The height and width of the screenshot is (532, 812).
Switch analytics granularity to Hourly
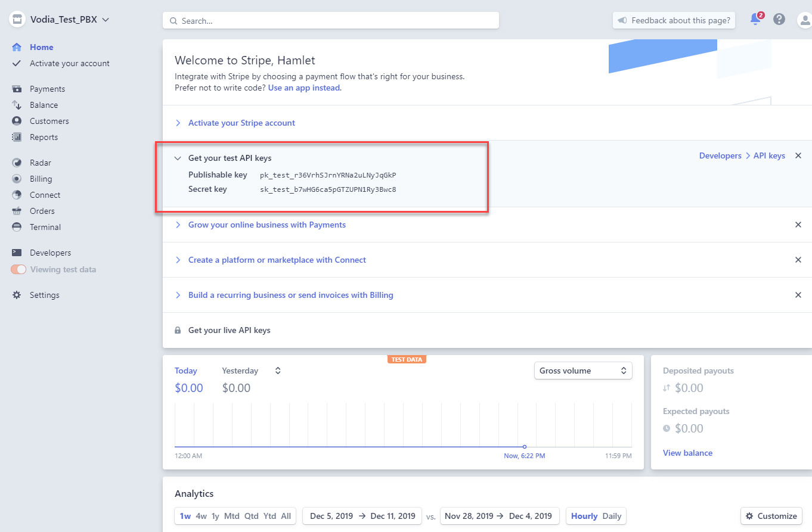point(584,516)
